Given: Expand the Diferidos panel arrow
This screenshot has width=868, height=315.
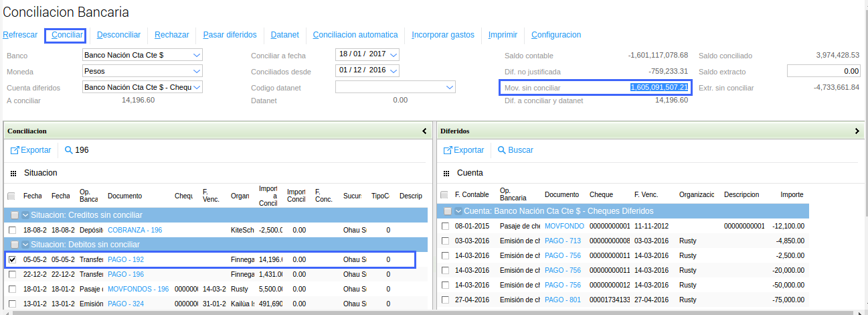Looking at the screenshot, I should 857,131.
